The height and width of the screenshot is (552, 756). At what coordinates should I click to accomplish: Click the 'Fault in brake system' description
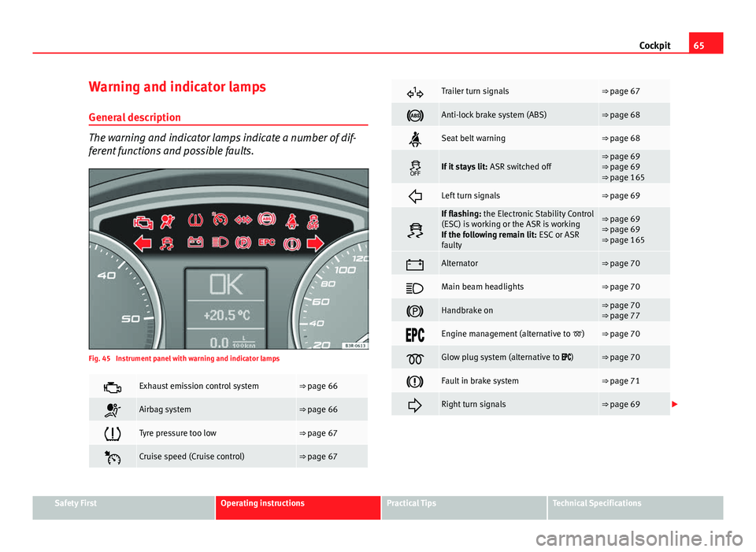click(x=480, y=381)
